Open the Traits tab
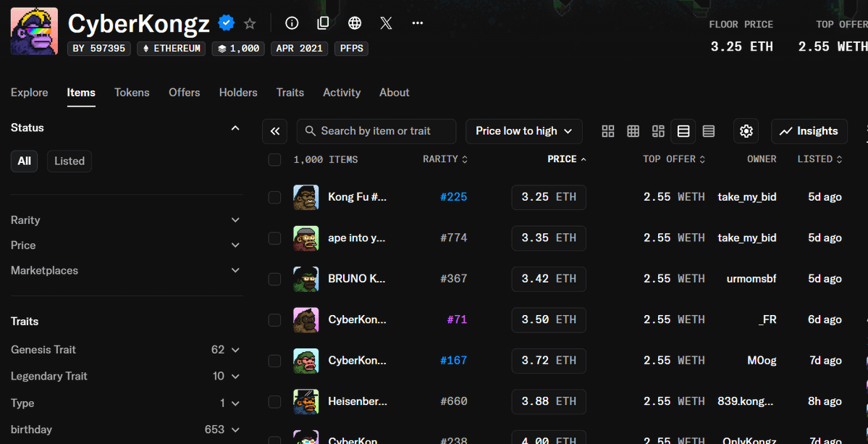 [290, 93]
